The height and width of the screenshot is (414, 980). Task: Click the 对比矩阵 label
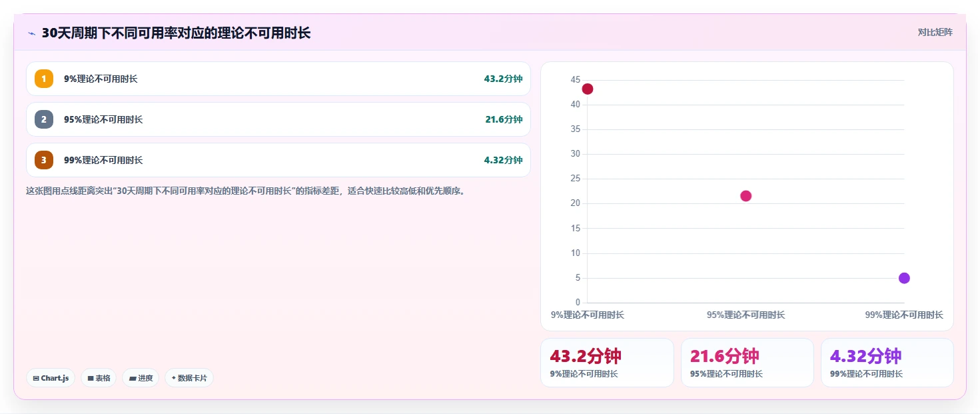click(935, 32)
